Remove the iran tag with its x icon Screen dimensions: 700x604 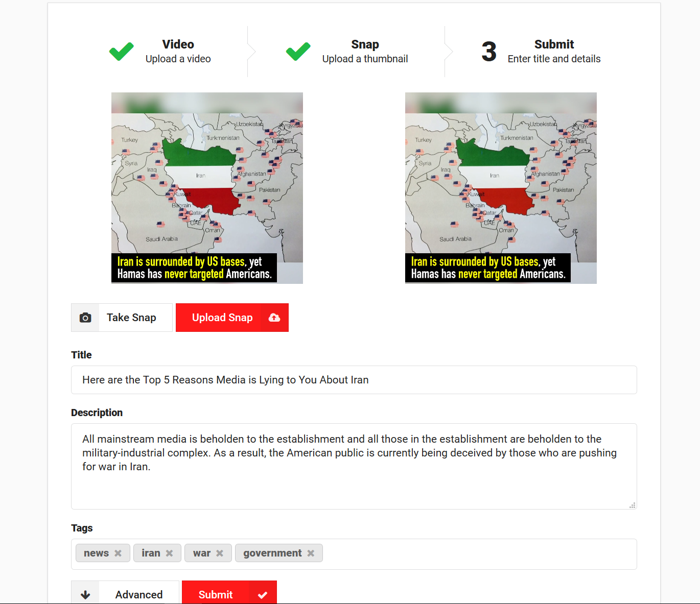click(x=169, y=553)
